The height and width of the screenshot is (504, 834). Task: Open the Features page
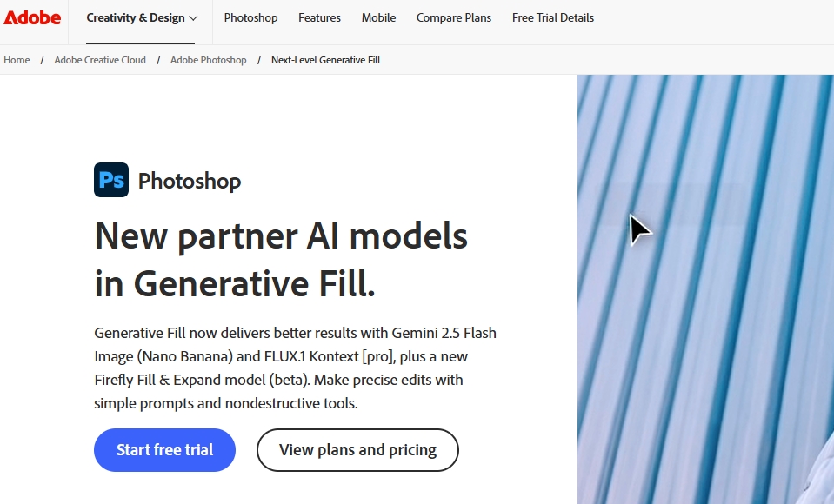pos(319,17)
